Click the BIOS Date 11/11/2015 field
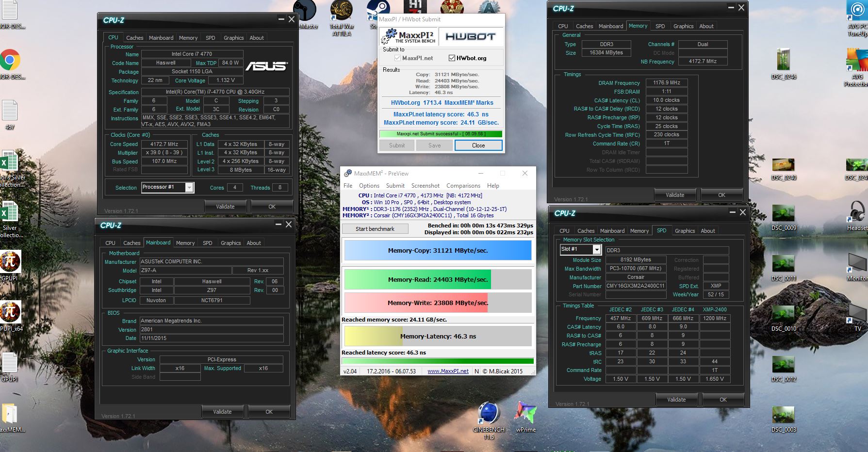 pyautogui.click(x=212, y=338)
